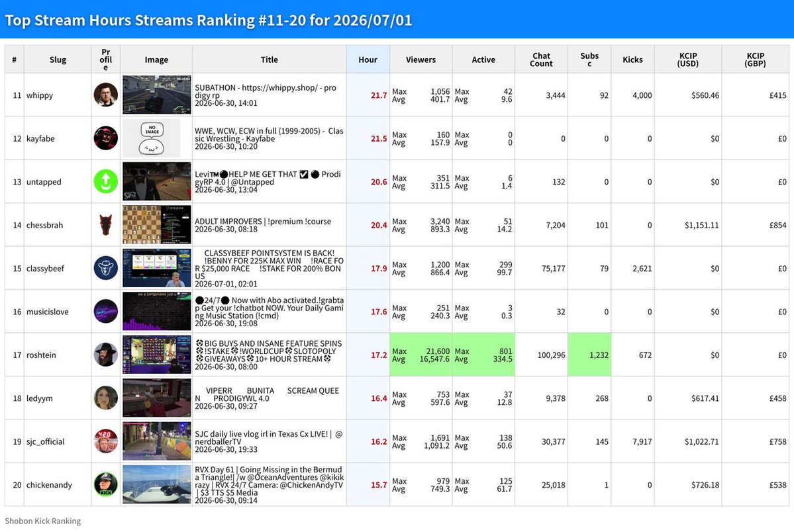The width and height of the screenshot is (794, 532).
Task: Select roshtein's highlighted 1,232 subs cell
Action: 589,355
